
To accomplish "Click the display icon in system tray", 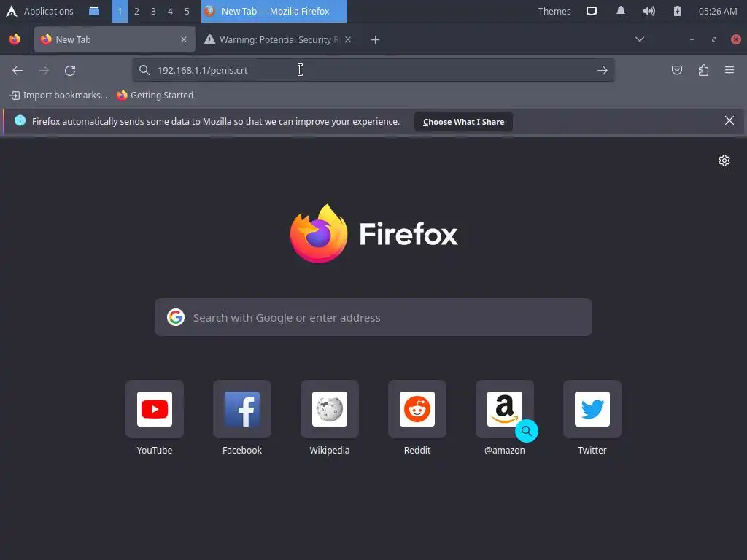I will [x=591, y=11].
